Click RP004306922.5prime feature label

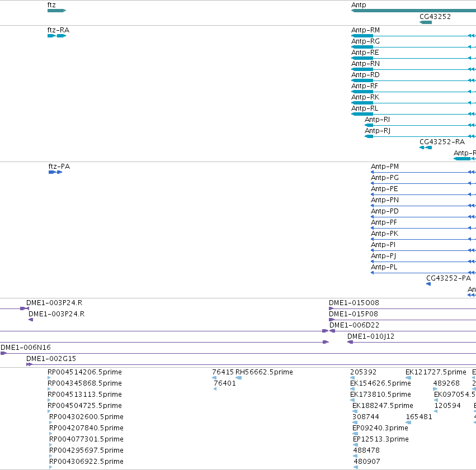(x=86, y=462)
